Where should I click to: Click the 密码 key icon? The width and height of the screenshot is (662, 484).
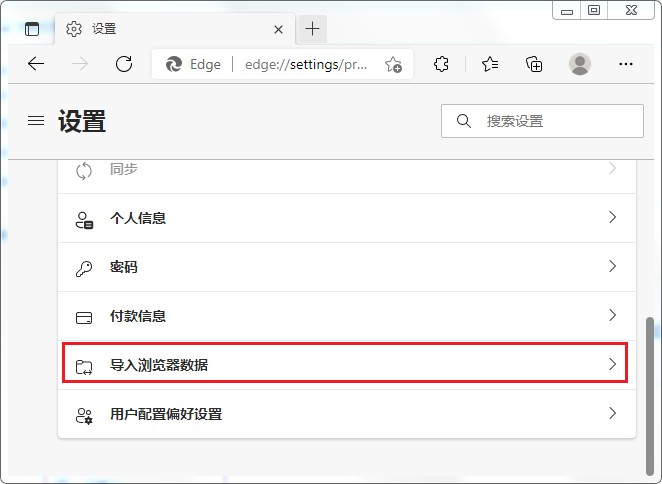(84, 269)
